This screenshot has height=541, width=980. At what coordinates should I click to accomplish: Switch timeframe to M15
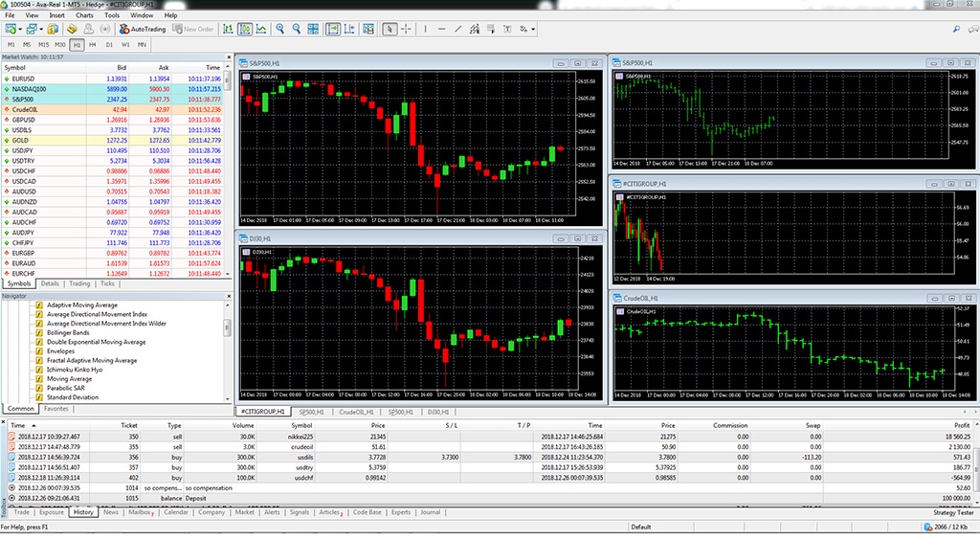coord(43,45)
